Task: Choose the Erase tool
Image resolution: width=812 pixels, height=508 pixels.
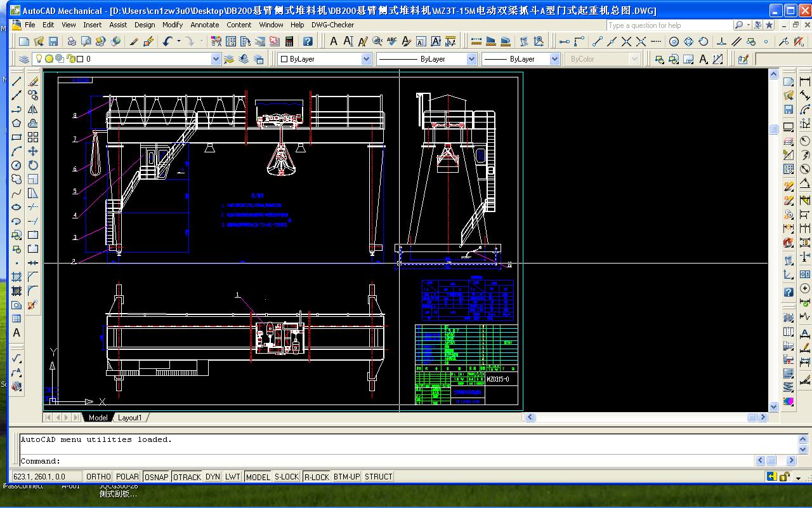Action: coord(33,81)
